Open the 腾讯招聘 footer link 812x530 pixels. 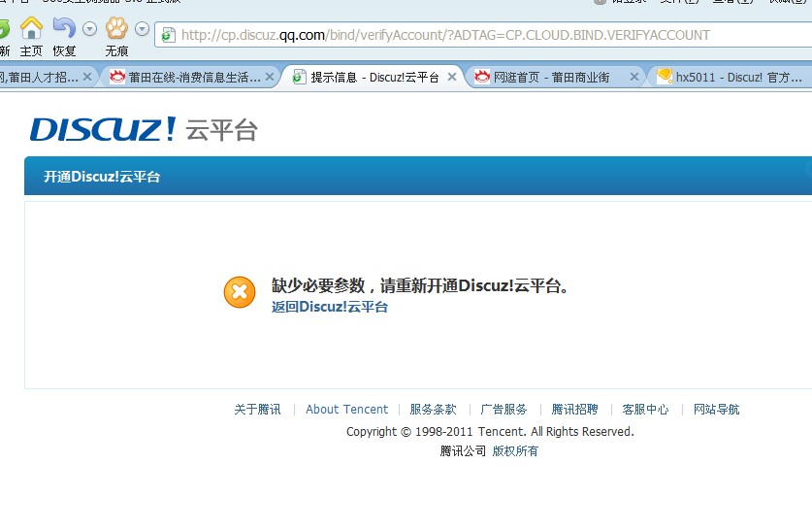(575, 410)
